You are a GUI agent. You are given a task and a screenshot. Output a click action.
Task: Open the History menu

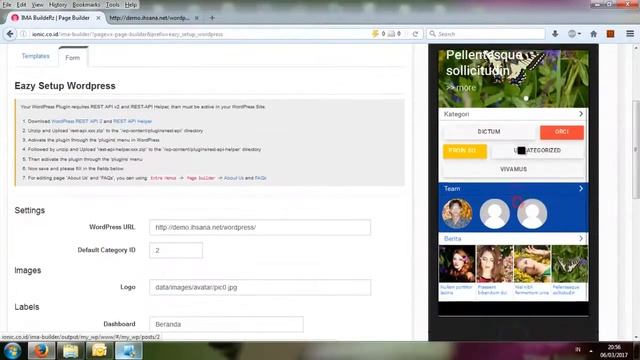click(x=58, y=5)
